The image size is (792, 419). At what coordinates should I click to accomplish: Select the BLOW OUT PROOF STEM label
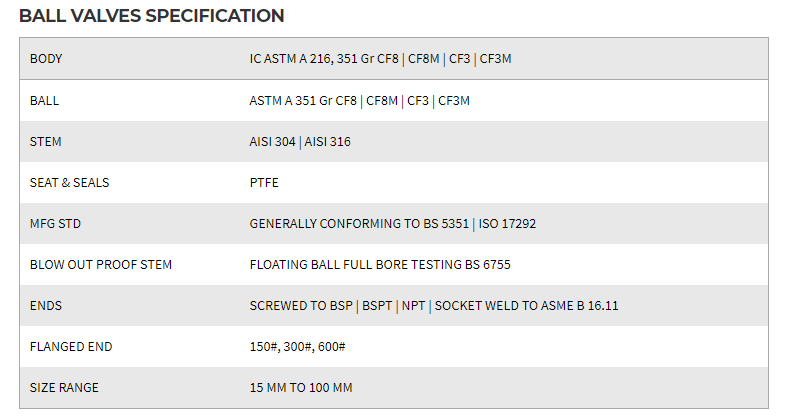[x=101, y=265]
